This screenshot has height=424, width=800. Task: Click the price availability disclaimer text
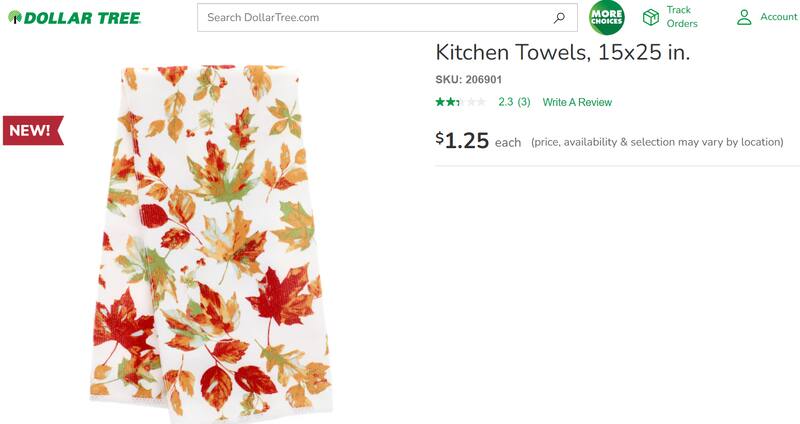[x=657, y=142]
